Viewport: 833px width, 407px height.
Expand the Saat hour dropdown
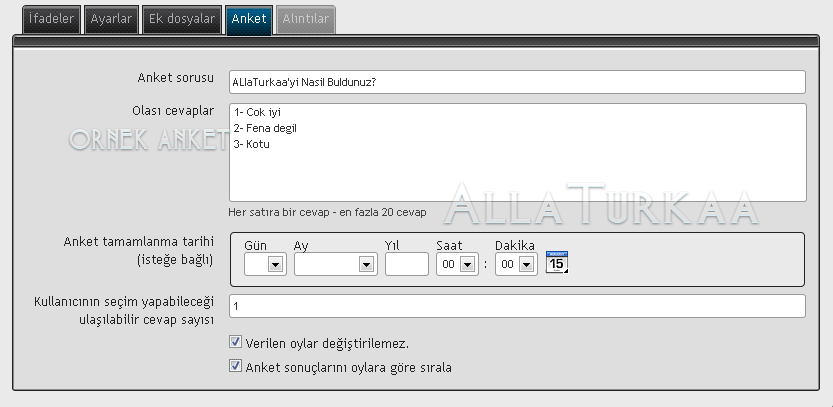[x=457, y=264]
